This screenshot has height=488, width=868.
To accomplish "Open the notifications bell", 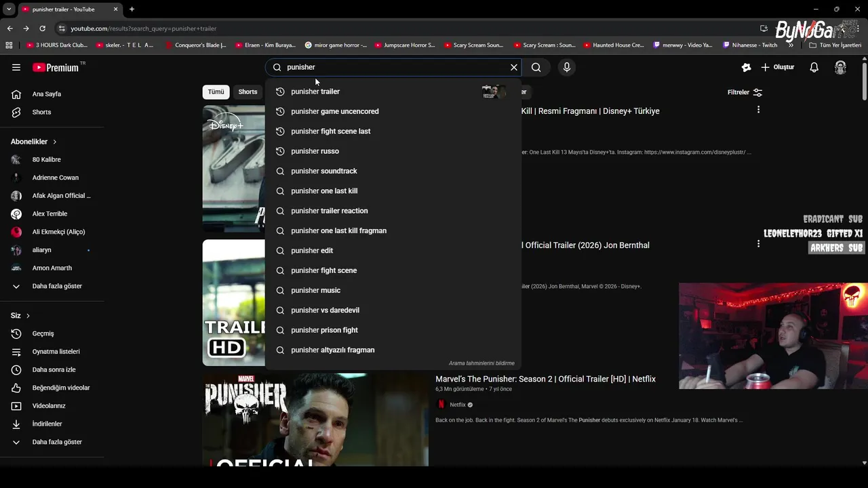I will click(x=814, y=67).
